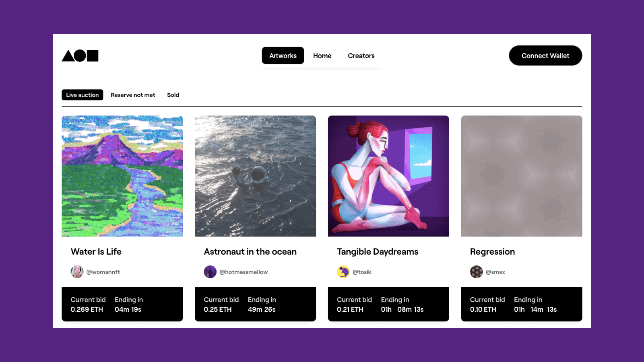
Task: Open Tangible Daydreams artwork image
Action: 388,176
